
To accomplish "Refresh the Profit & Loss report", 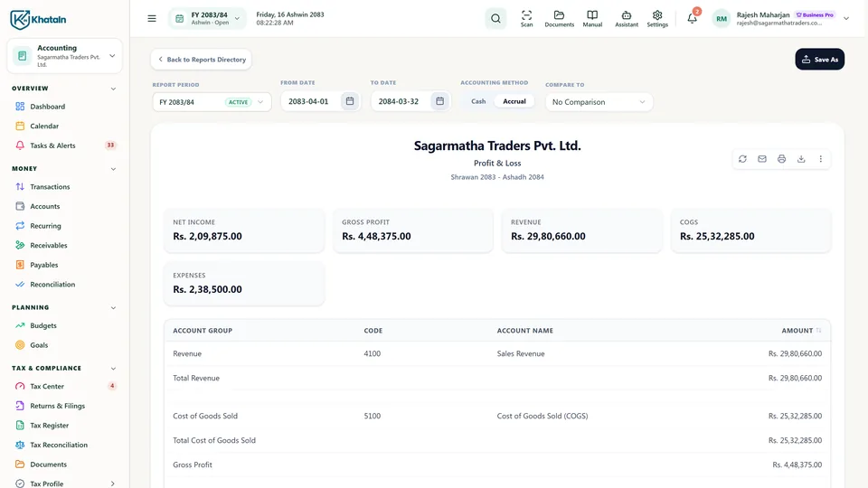I will point(742,159).
